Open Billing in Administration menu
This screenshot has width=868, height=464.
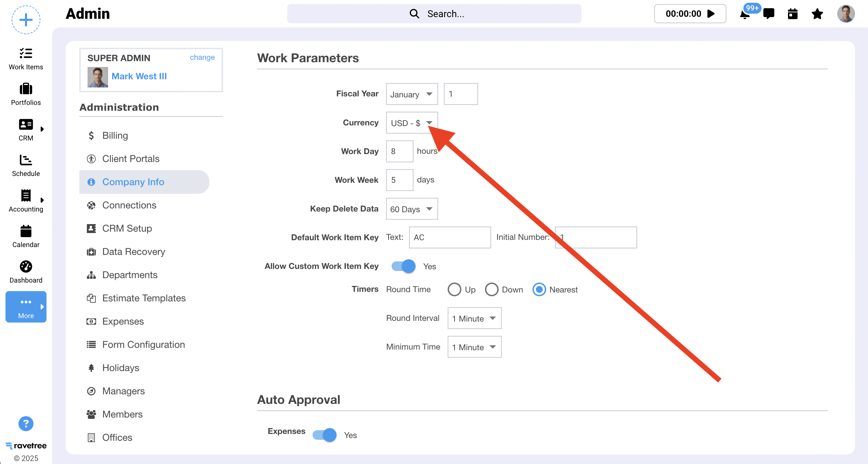[115, 136]
